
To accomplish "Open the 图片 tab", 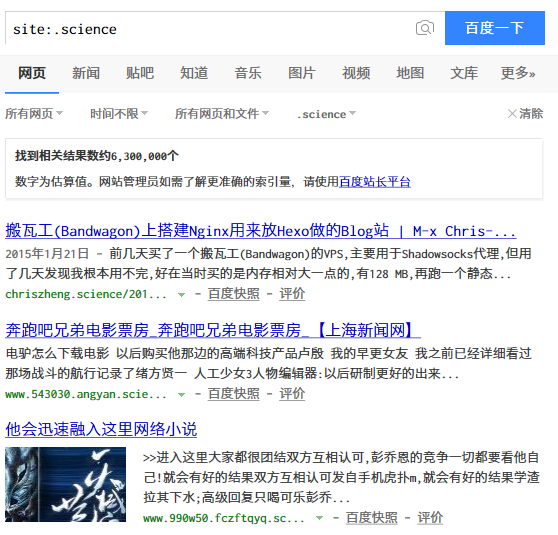I will (302, 73).
